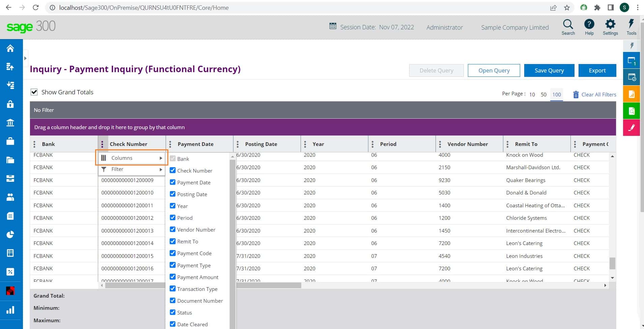
Task: Uncheck Payment Date column checkbox
Action: [x=172, y=182]
